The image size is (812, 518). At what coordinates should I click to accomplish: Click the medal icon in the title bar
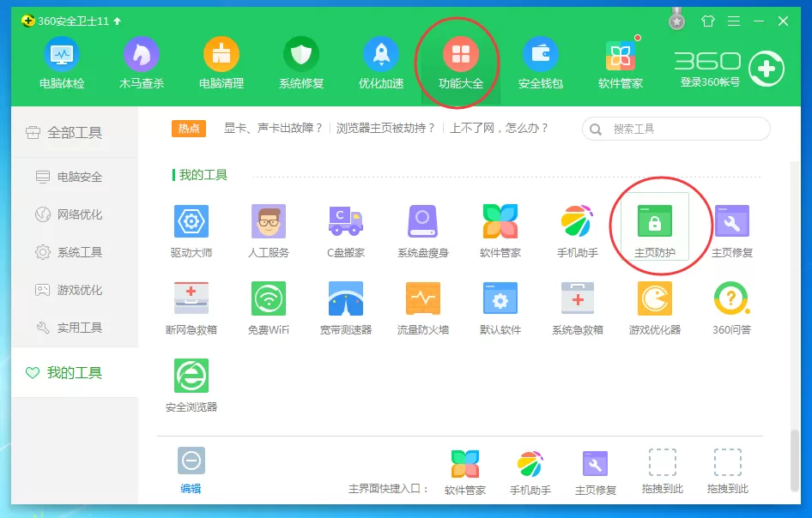click(676, 20)
